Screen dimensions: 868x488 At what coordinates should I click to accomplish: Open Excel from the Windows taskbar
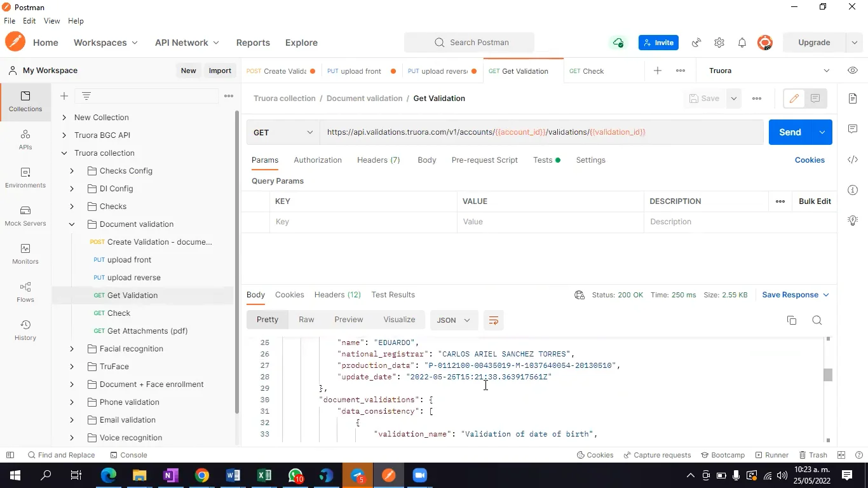coord(264,475)
